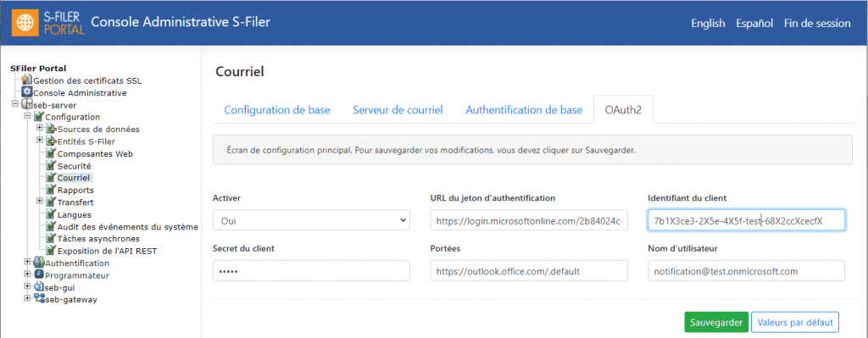This screenshot has width=868, height=338.
Task: Select Console Administrative tree label
Action: [80, 93]
